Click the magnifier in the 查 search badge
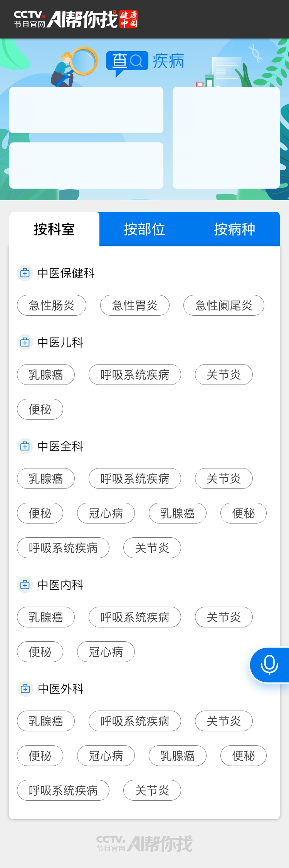Image resolution: width=289 pixels, height=868 pixels. [x=136, y=61]
